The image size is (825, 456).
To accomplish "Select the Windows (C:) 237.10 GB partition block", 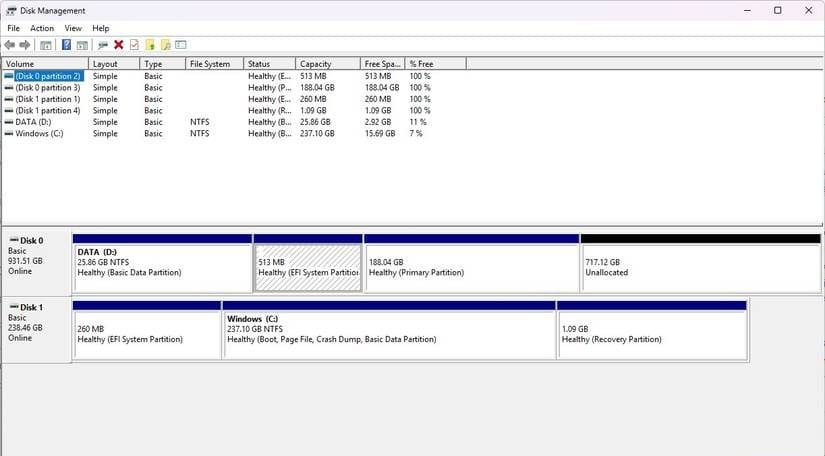I will coord(389,330).
